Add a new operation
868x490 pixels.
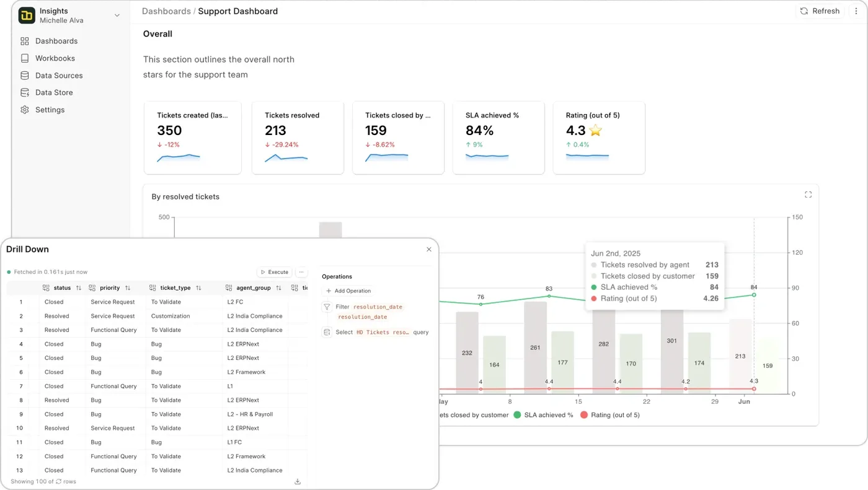click(348, 291)
